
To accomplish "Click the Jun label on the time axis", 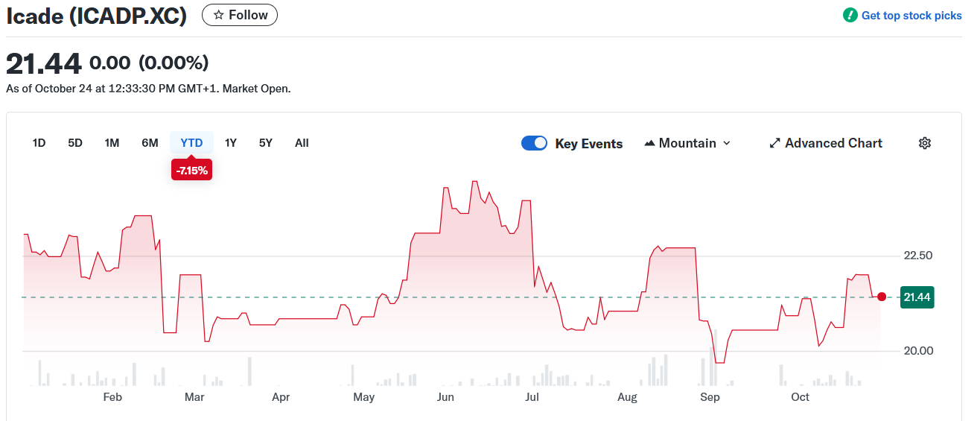I will [x=445, y=397].
